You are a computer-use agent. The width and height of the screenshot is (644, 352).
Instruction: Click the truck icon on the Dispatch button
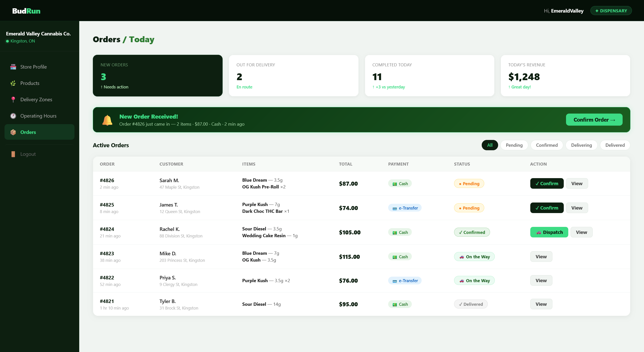click(x=539, y=232)
